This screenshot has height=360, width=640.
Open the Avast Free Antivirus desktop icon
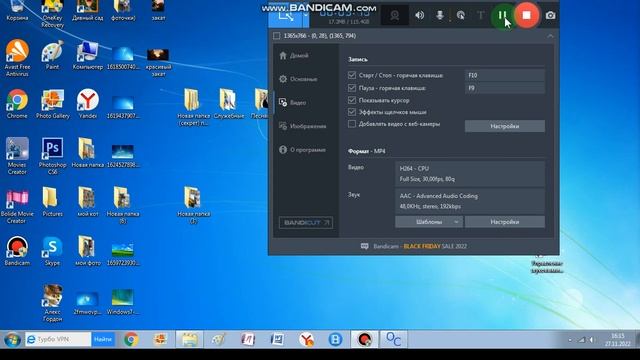[17, 58]
